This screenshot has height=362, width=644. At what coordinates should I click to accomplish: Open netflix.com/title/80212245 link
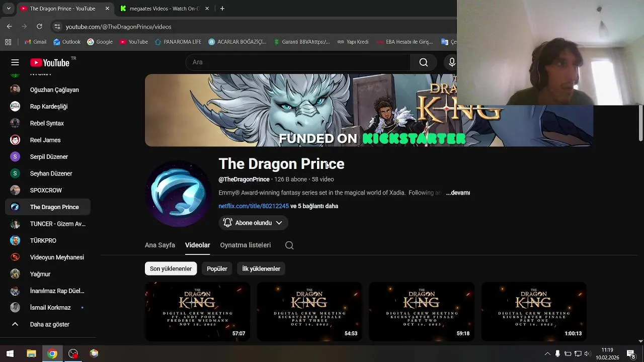(254, 206)
